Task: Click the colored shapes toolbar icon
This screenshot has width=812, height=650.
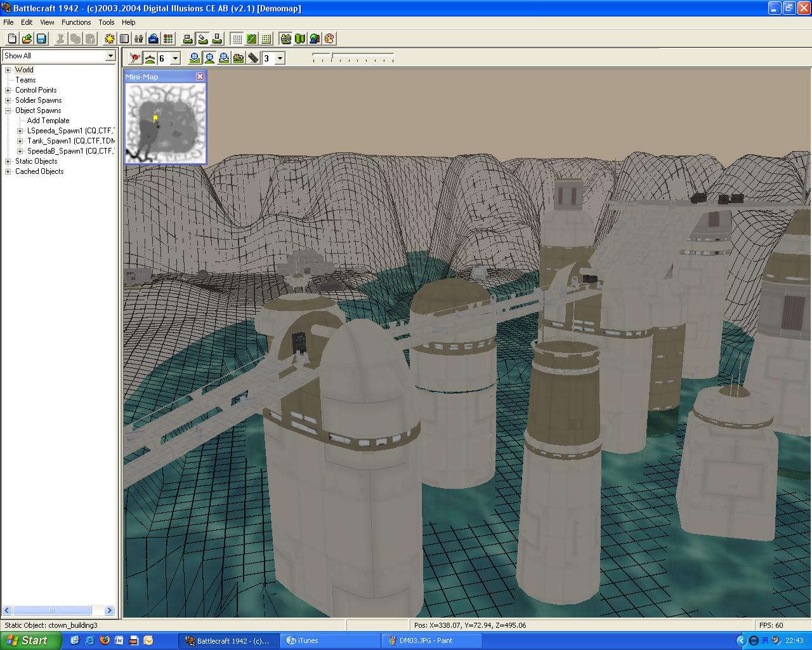Action: (x=315, y=39)
